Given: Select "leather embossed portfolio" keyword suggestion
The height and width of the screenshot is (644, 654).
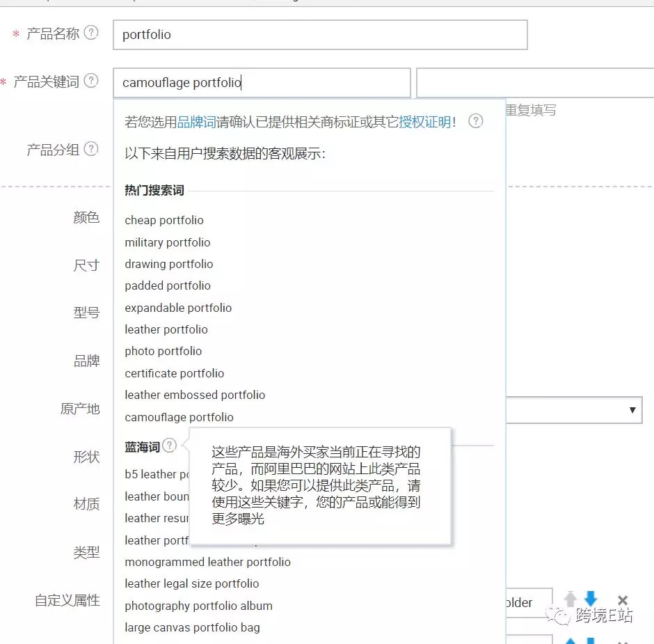Looking at the screenshot, I should (195, 395).
